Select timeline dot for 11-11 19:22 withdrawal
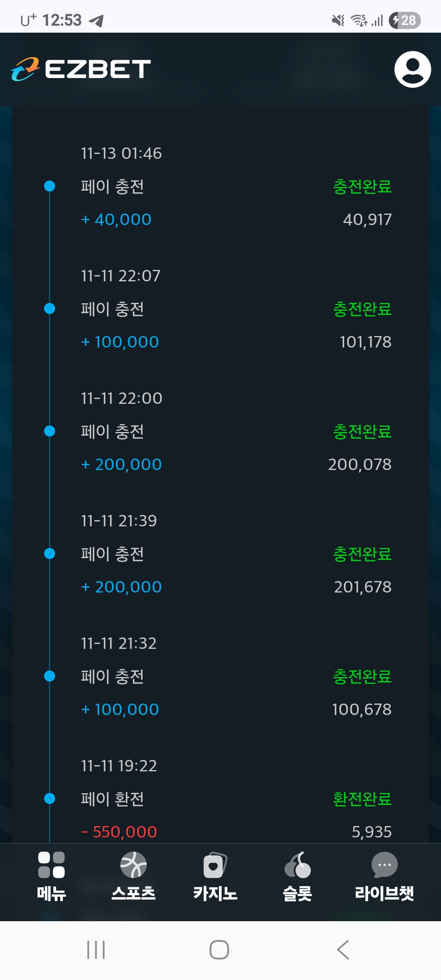 (49, 798)
